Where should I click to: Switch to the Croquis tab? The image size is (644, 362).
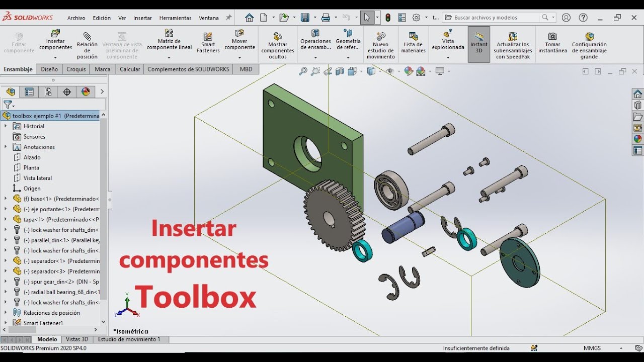(x=76, y=69)
